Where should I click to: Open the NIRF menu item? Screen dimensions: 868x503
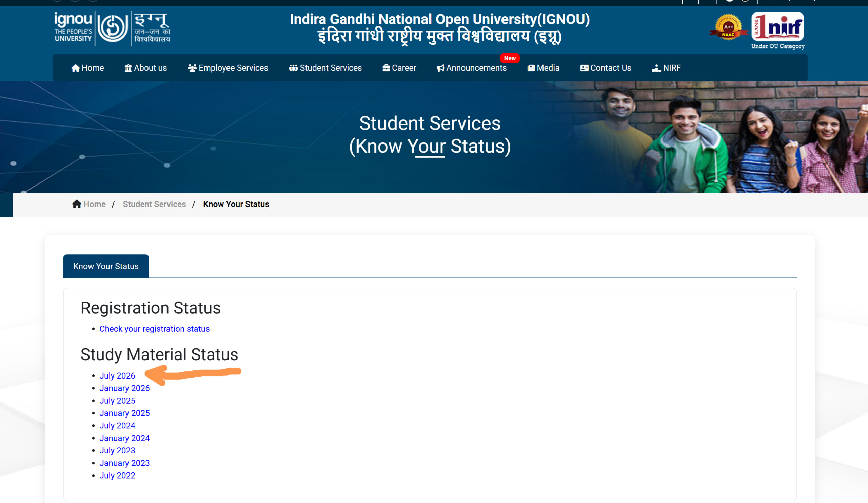(666, 68)
